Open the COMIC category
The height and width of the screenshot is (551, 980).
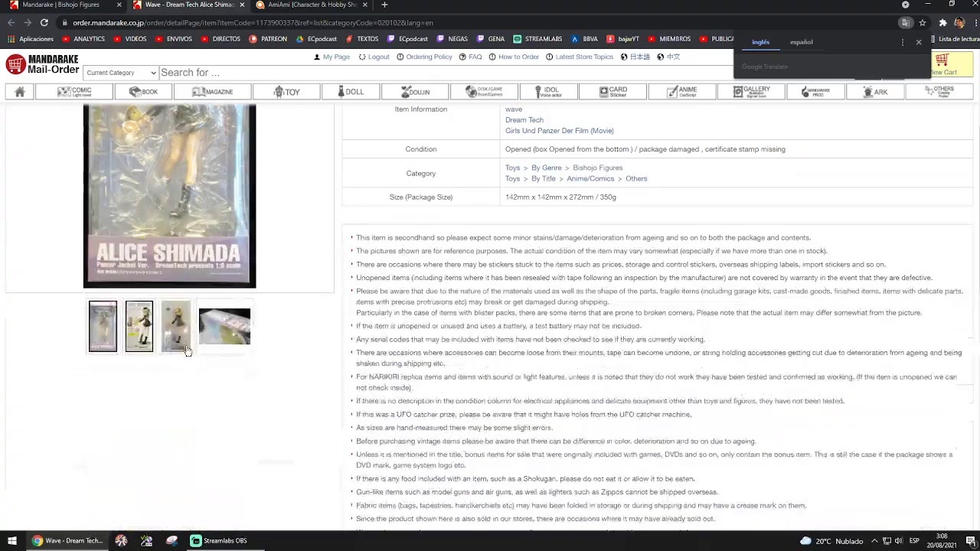(x=75, y=92)
